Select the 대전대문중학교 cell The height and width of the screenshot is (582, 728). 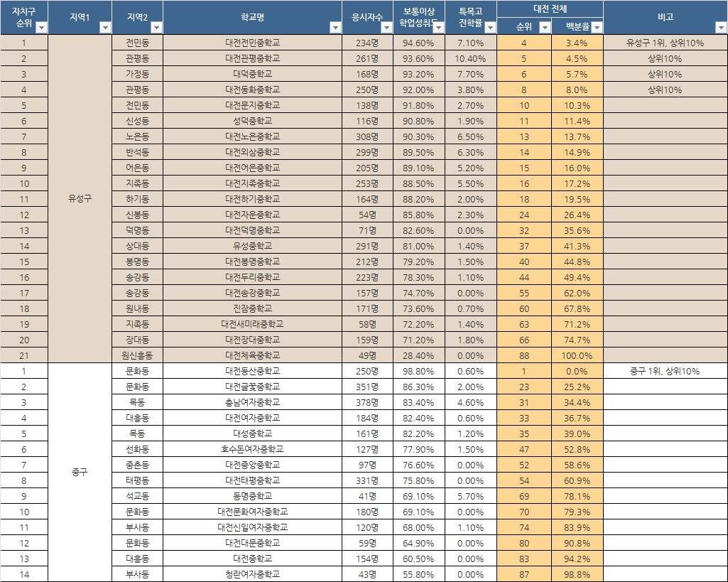pos(253,543)
